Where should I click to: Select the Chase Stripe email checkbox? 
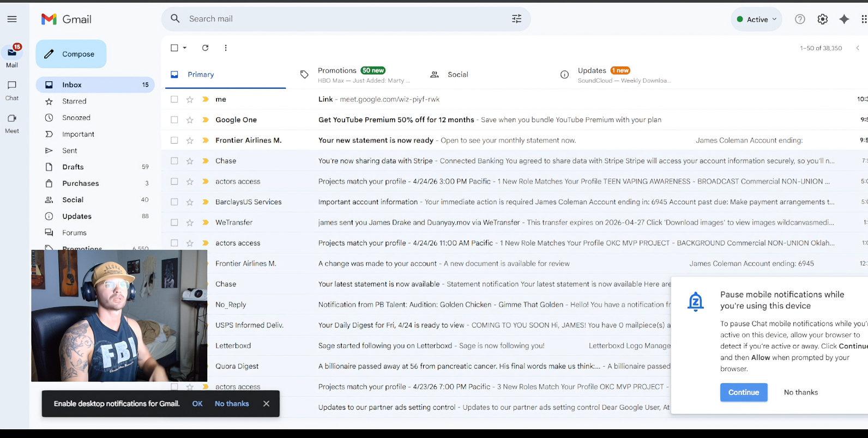tap(174, 161)
